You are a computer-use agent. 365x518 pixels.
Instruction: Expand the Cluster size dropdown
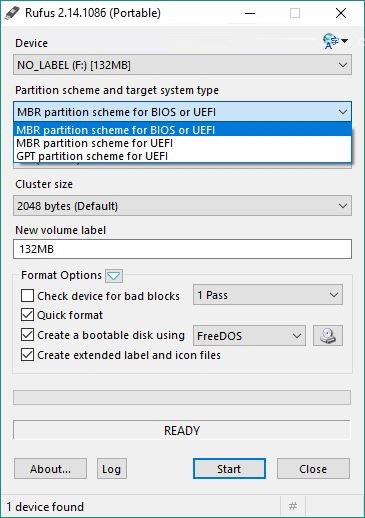click(x=182, y=206)
